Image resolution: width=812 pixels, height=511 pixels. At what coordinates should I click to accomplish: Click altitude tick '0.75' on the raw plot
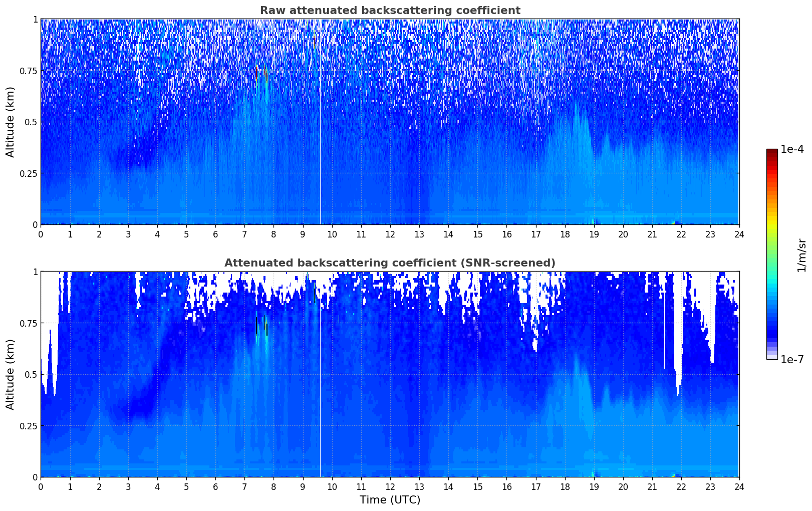(x=29, y=71)
